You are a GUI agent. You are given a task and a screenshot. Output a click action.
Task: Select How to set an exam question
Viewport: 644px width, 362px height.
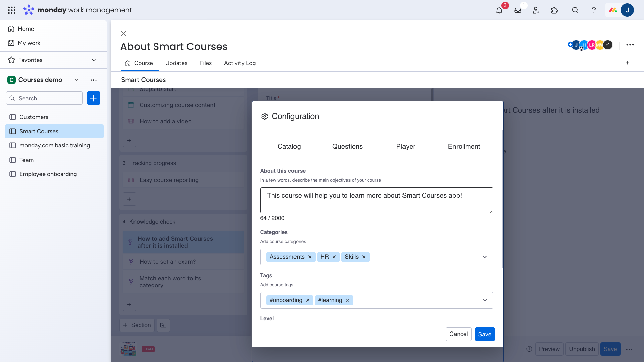pyautogui.click(x=183, y=262)
